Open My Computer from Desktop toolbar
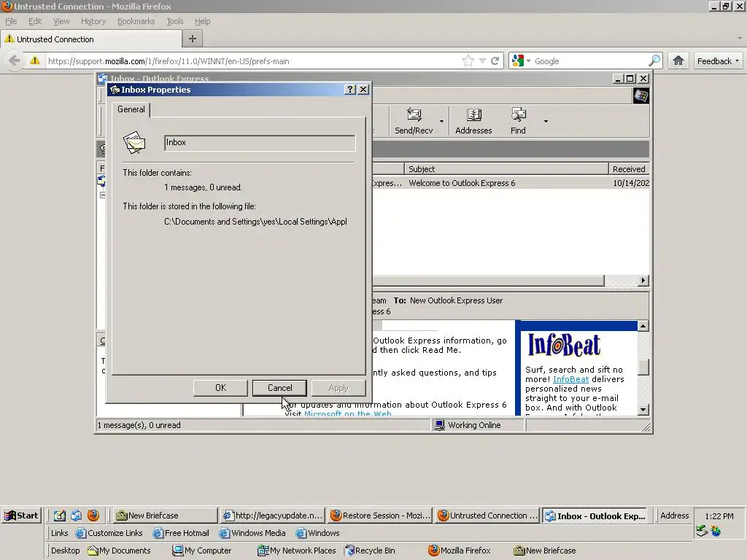The height and width of the screenshot is (560, 747). [x=202, y=551]
